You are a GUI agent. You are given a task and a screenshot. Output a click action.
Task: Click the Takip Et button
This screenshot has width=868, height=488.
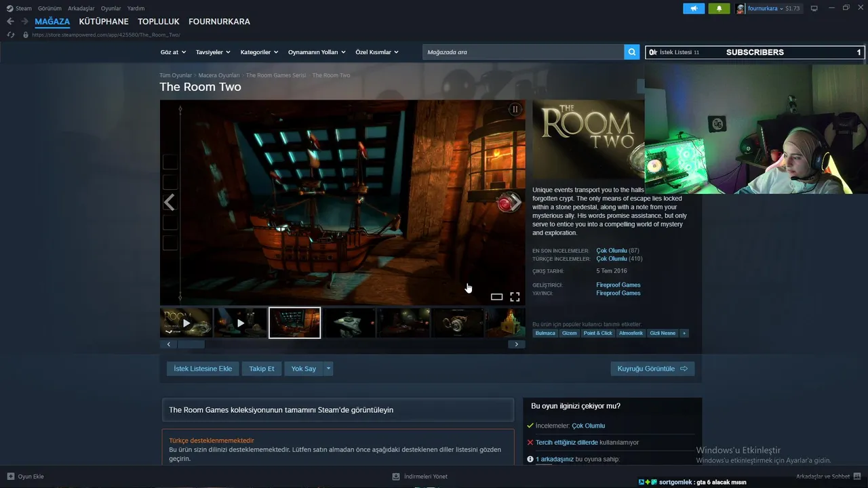[262, 369]
